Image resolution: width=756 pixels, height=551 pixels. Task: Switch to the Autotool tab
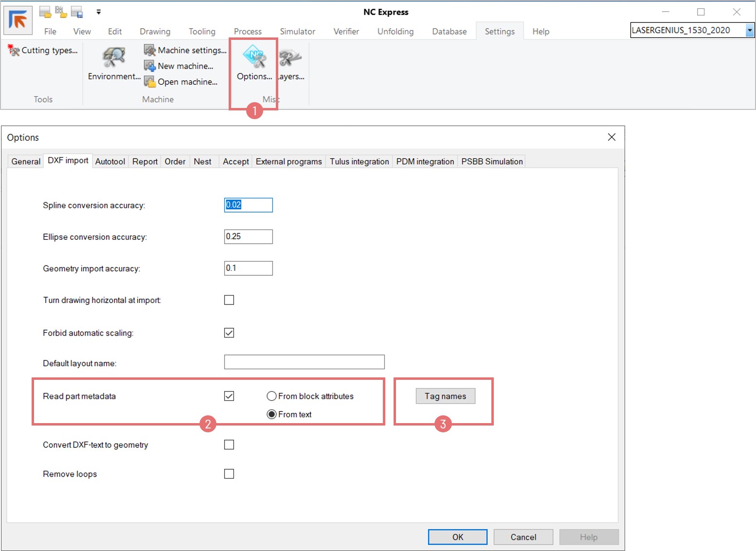click(110, 161)
